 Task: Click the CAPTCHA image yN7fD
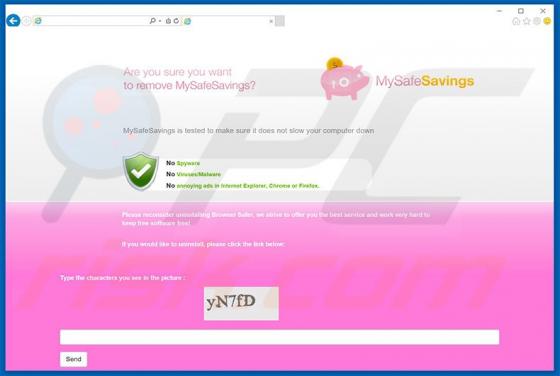pyautogui.click(x=241, y=303)
